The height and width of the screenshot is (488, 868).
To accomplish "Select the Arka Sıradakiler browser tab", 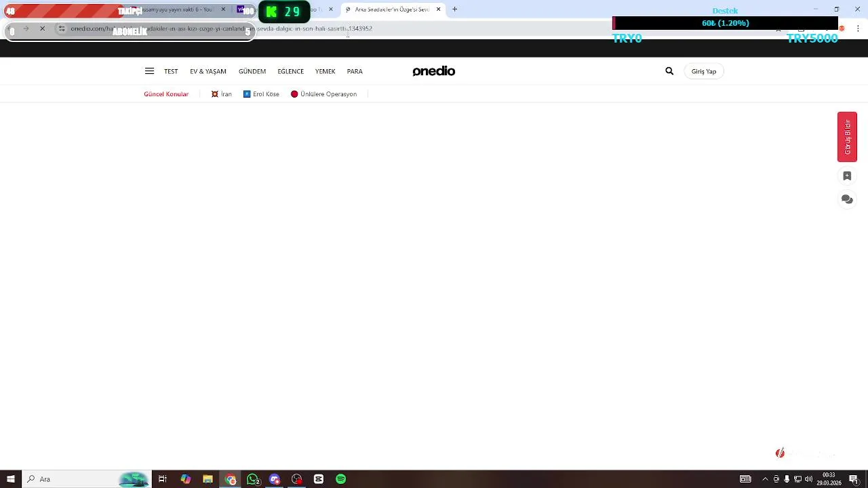I will pyautogui.click(x=393, y=9).
